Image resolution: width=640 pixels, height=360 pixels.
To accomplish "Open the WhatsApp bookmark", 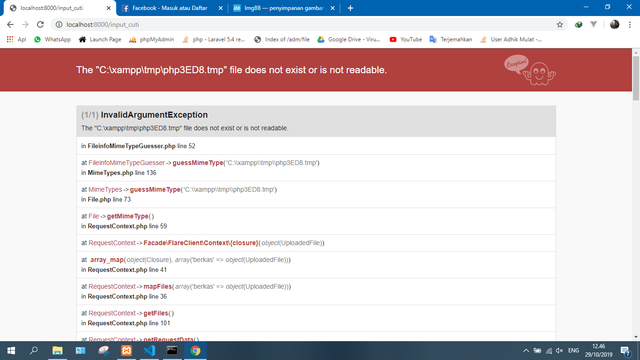I will tap(52, 40).
